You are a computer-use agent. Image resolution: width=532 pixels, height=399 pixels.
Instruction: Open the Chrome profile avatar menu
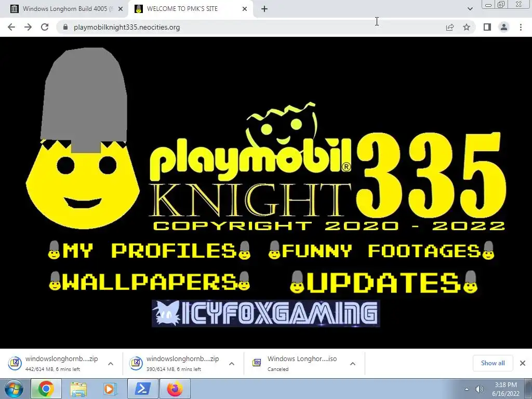[504, 27]
